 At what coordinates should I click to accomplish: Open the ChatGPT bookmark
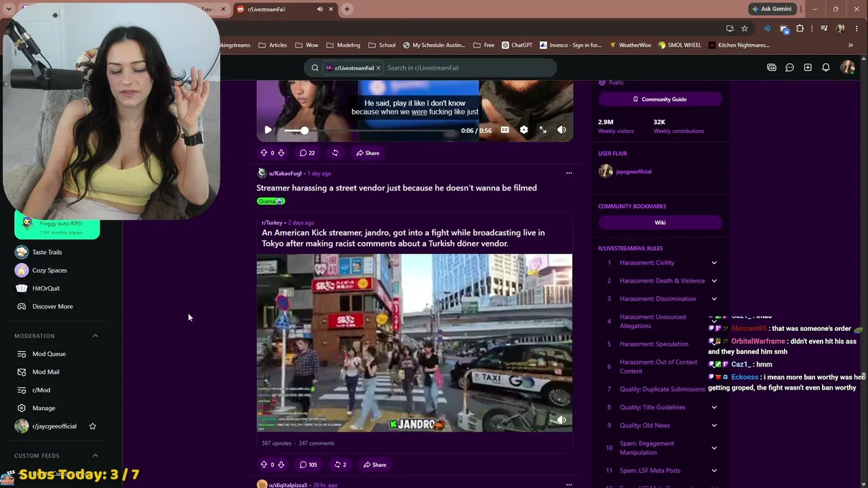pos(517,45)
